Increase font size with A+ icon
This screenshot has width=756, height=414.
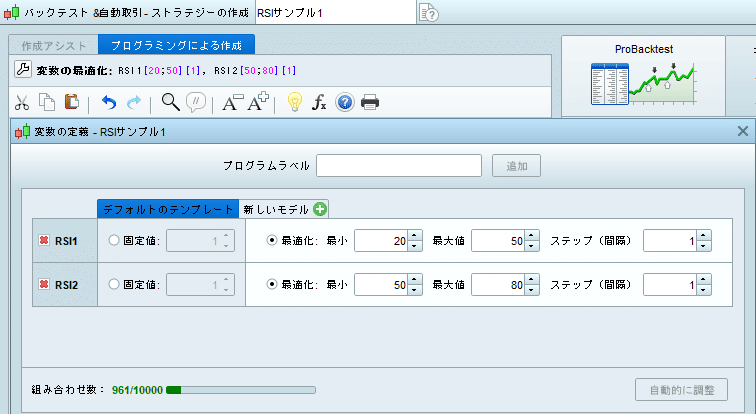click(258, 102)
